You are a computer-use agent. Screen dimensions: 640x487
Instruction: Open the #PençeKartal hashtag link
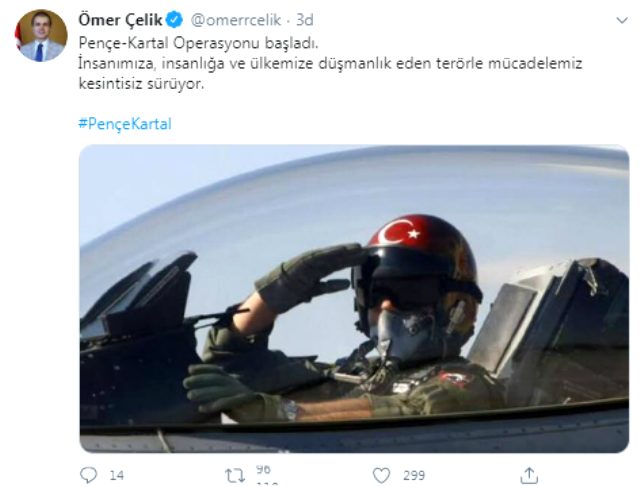125,123
